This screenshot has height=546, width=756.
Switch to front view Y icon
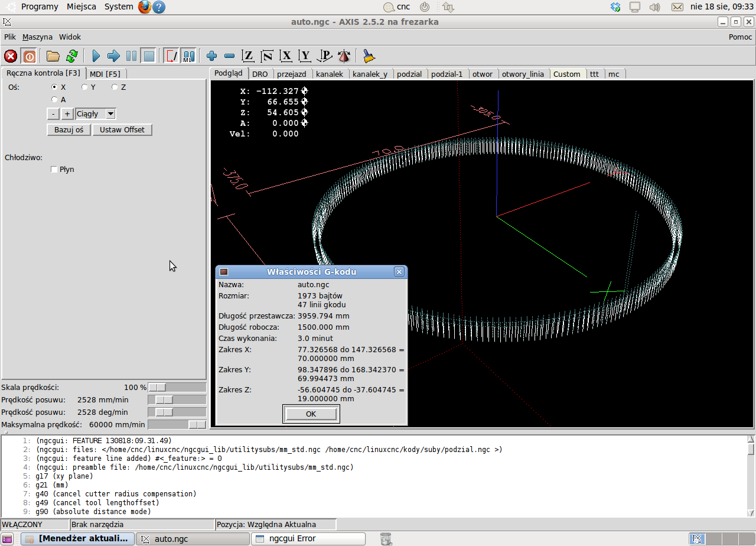click(x=305, y=56)
